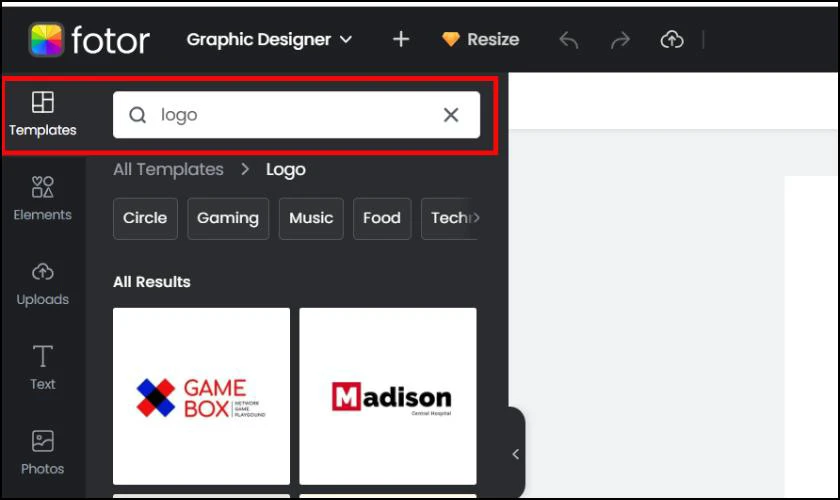Clear the search with the X icon

pyautogui.click(x=451, y=115)
